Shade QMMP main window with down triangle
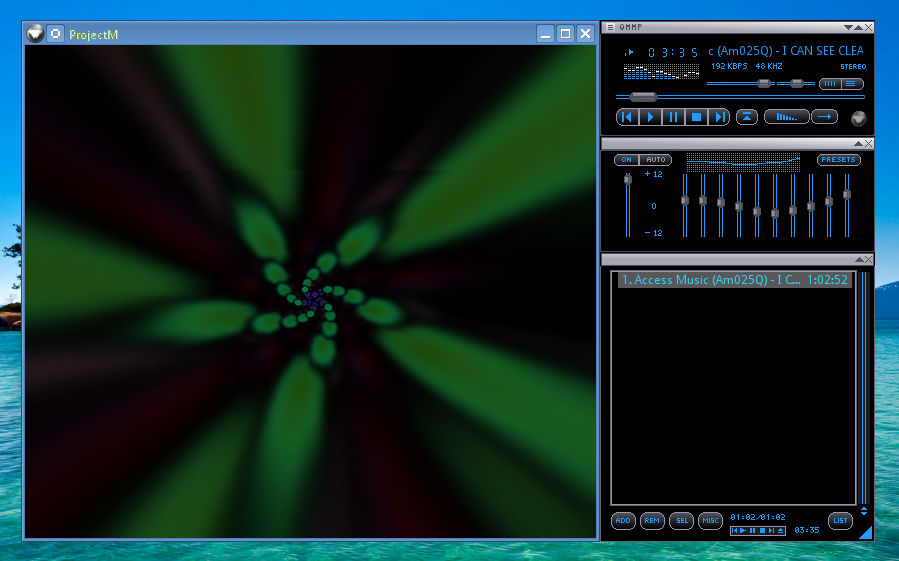899x561 pixels. 848,28
